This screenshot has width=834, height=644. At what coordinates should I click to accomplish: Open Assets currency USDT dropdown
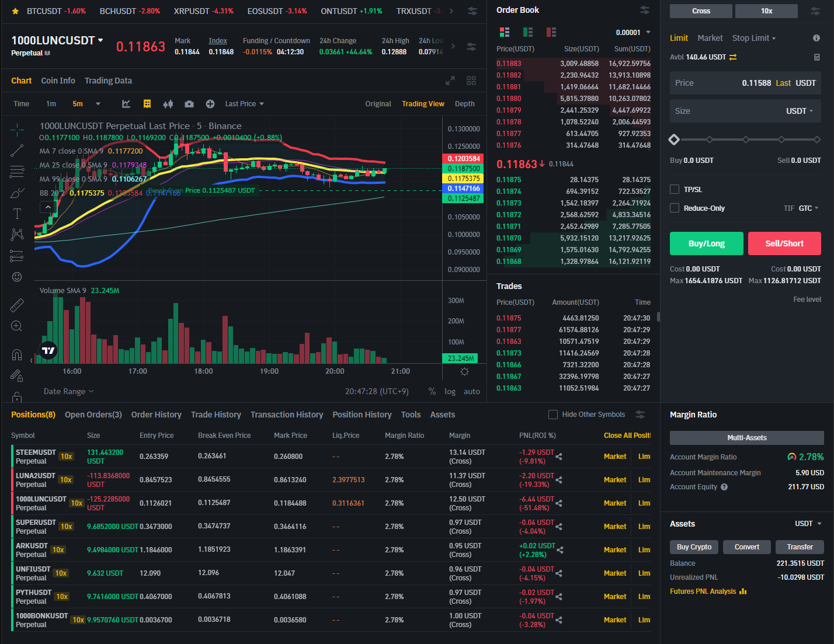pyautogui.click(x=808, y=524)
